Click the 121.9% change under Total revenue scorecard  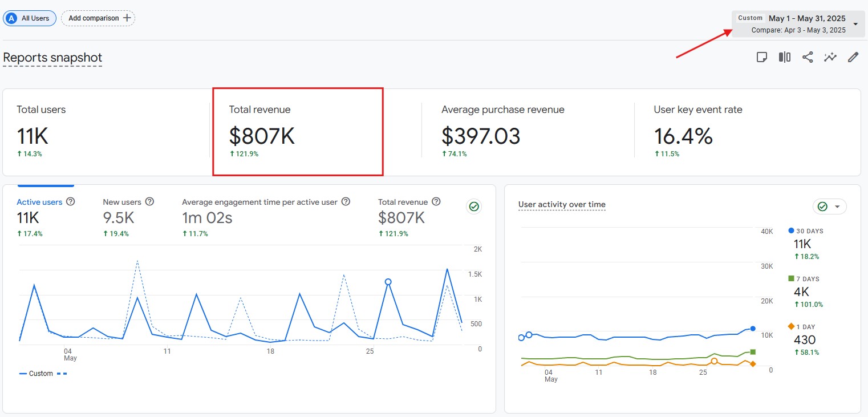[x=244, y=154]
